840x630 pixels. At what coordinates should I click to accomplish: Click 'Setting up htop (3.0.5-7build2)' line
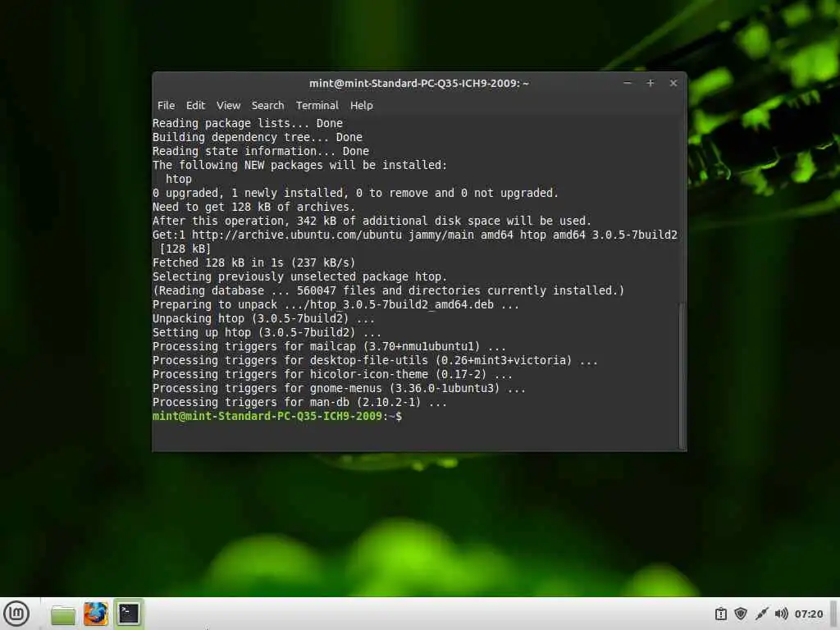point(267,332)
